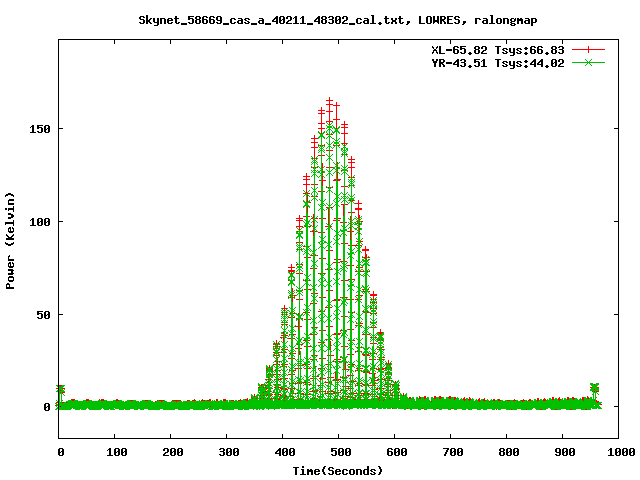The height and width of the screenshot is (480, 640).
Task: Click the 300 tick label on x-axis
Action: point(229,452)
